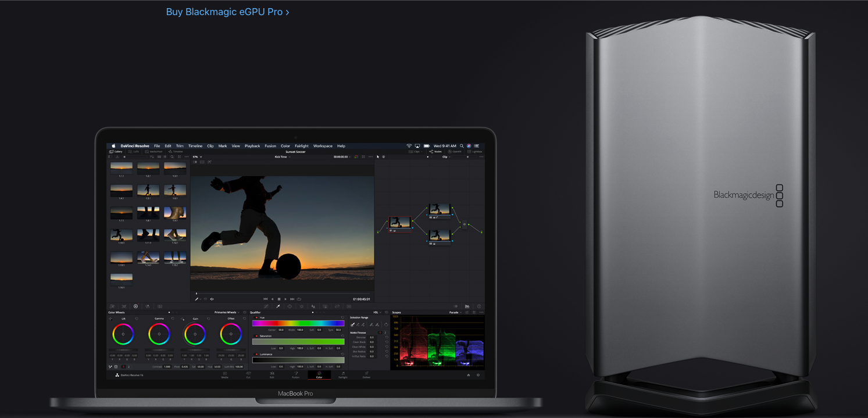Toggle the Gallery panel
Screen dimensions: 868x418
pyautogui.click(x=116, y=152)
